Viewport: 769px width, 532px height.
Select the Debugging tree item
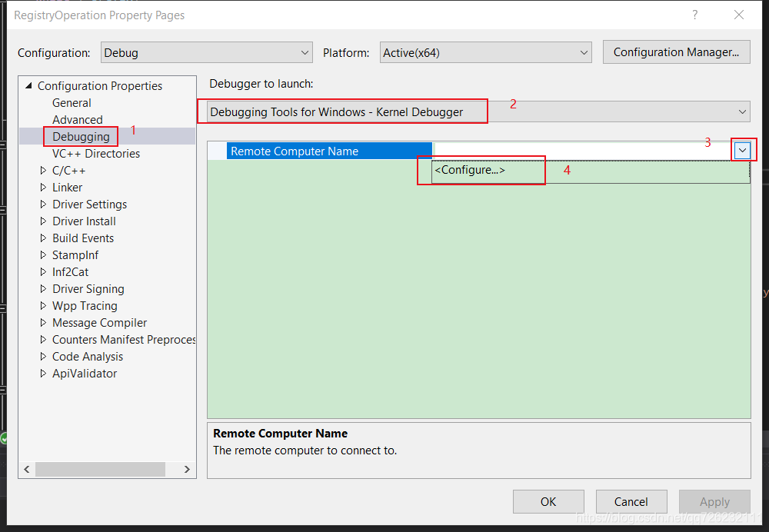click(x=81, y=136)
